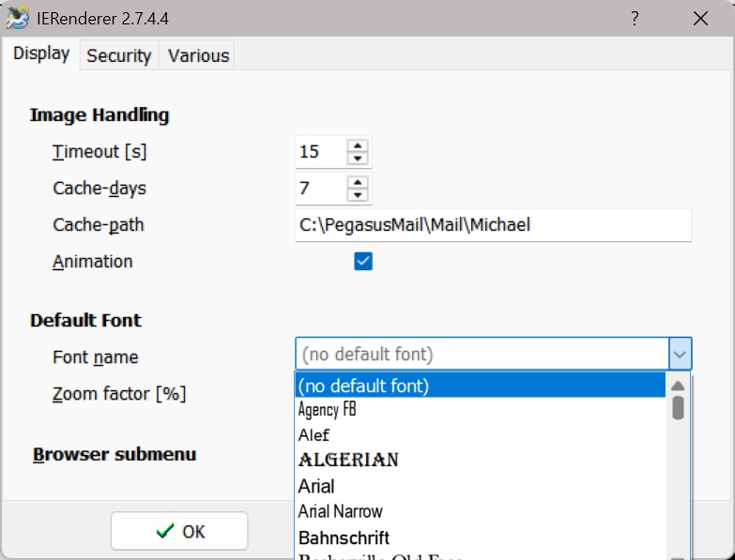
Task: Click the question mark help button
Action: pos(635,19)
